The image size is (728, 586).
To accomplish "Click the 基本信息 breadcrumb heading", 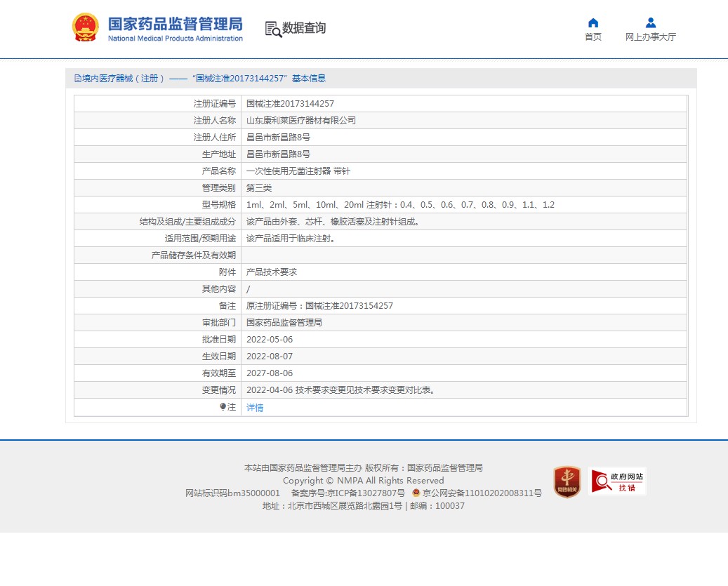I will click(309, 79).
